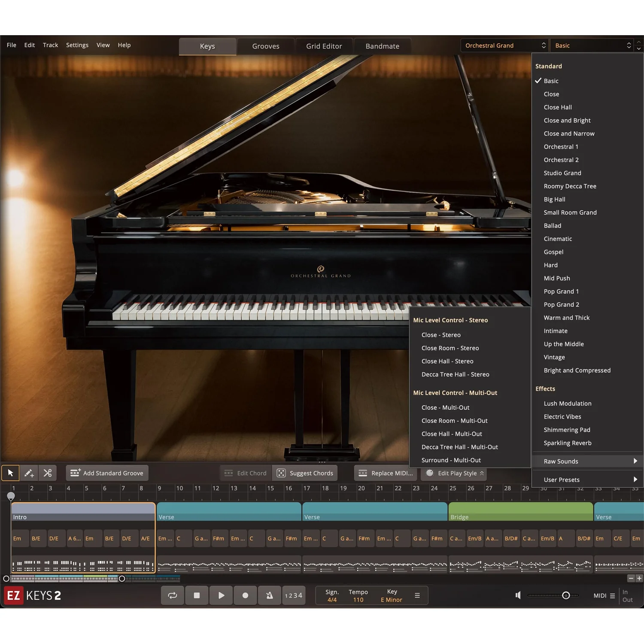The height and width of the screenshot is (644, 644).
Task: Click the tempo value 110
Action: 358,600
